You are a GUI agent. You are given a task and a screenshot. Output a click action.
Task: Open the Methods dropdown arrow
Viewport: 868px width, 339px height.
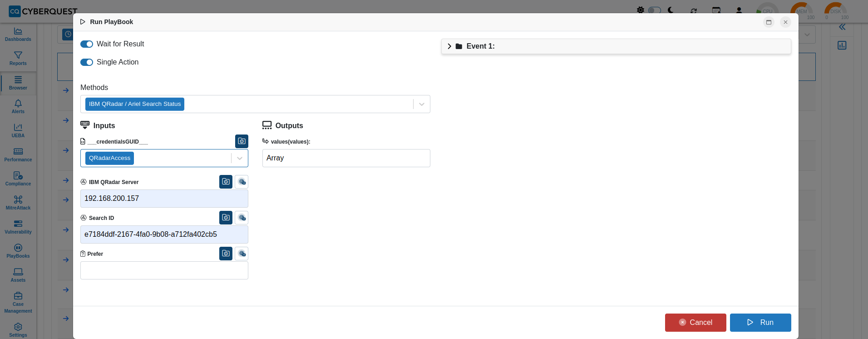coord(422,104)
